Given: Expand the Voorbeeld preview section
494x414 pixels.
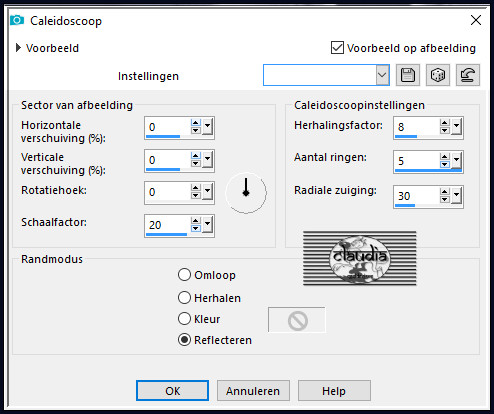Looking at the screenshot, I should [18, 48].
